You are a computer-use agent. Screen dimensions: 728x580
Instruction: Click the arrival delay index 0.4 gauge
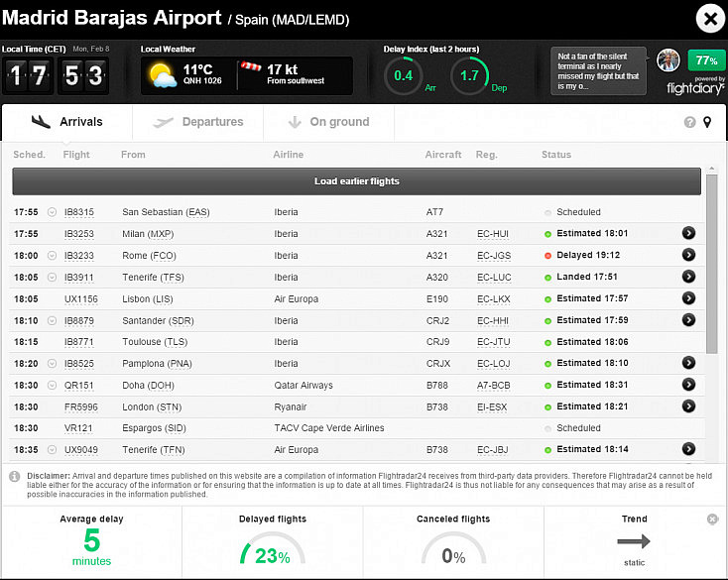pos(403,75)
